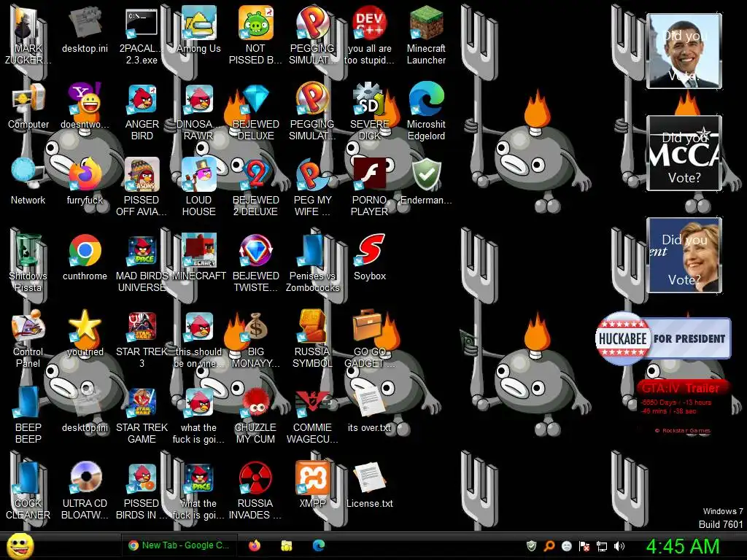Open the volume speaker tray icon
Image resolution: width=747 pixels, height=560 pixels.
click(x=619, y=546)
